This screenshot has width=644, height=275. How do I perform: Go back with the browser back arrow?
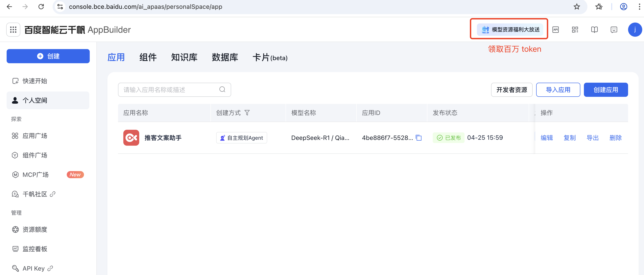(10, 7)
